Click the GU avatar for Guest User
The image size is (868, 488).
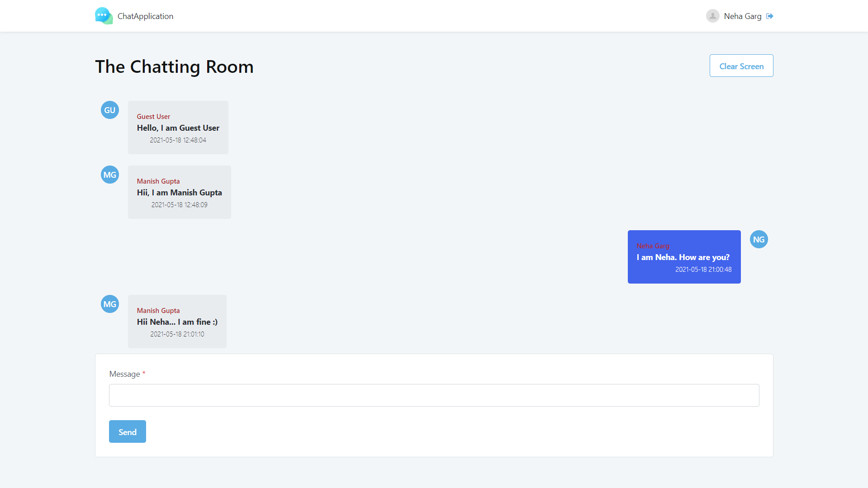point(110,110)
